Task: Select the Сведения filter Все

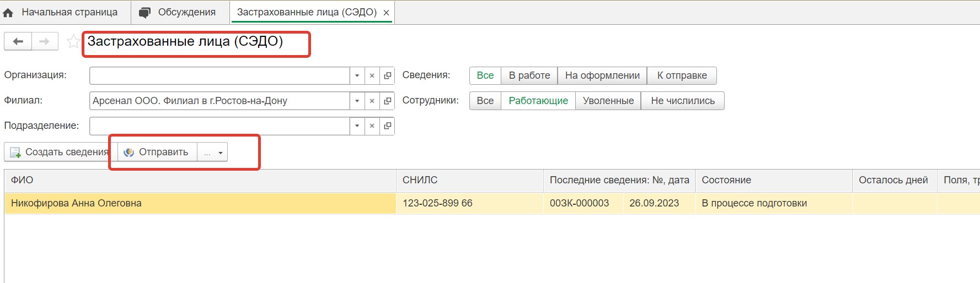Action: [485, 75]
